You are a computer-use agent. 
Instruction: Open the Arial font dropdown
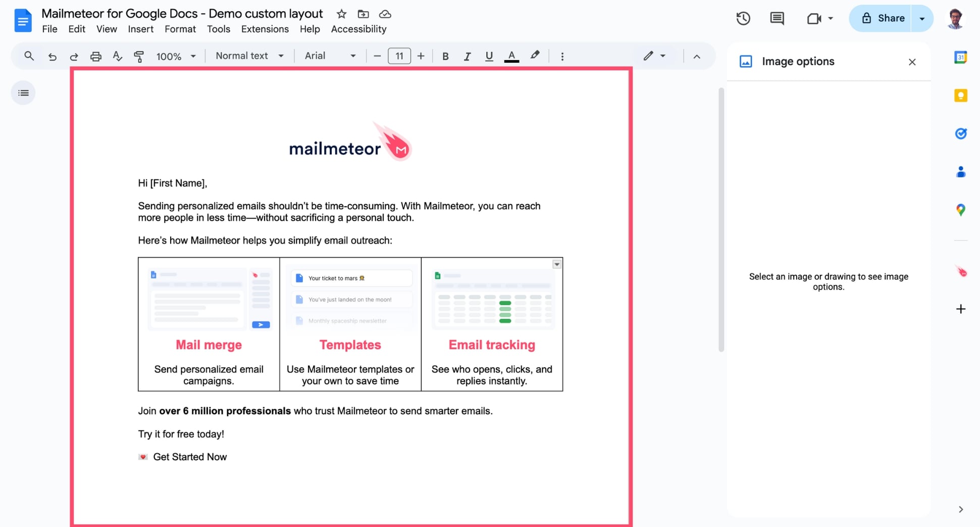coord(330,56)
